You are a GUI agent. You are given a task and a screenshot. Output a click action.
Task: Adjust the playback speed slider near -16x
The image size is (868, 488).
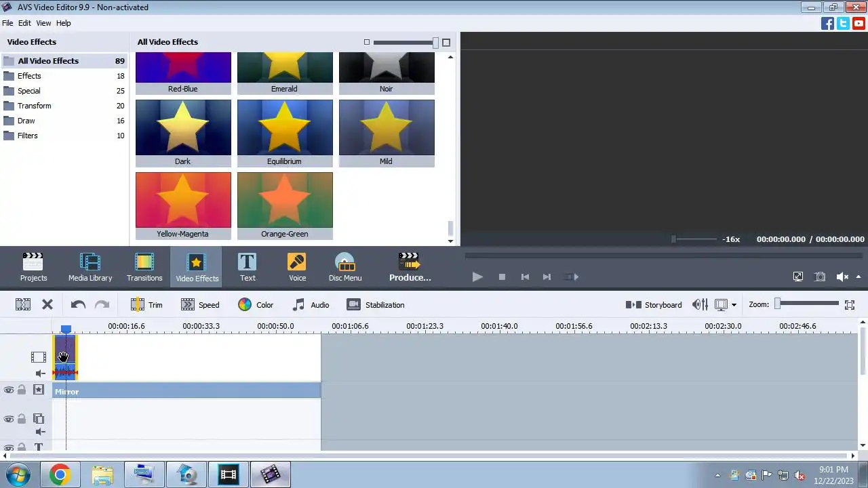coord(694,239)
